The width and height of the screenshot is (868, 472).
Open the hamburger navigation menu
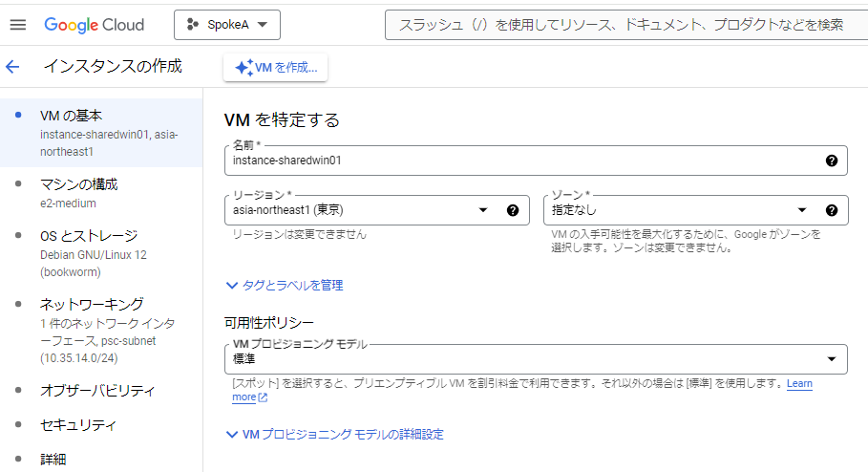click(x=17, y=25)
